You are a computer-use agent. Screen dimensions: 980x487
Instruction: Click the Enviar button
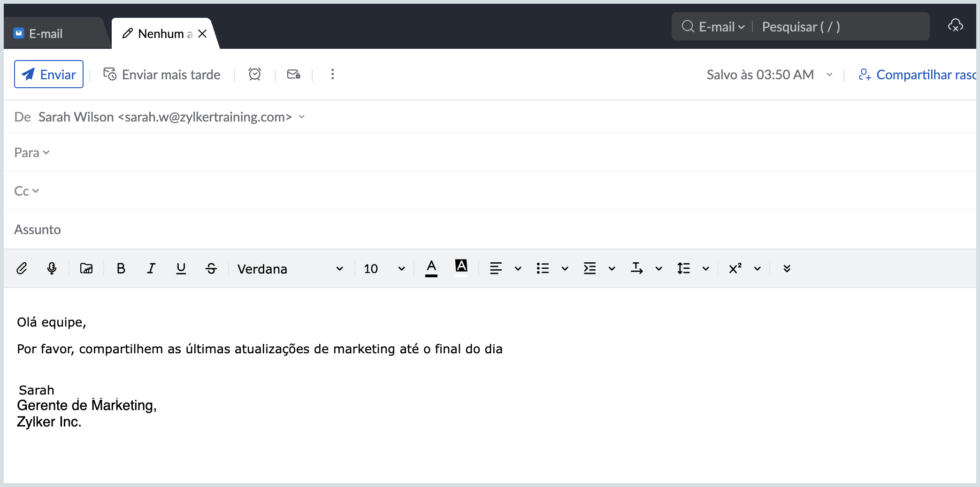click(x=49, y=74)
